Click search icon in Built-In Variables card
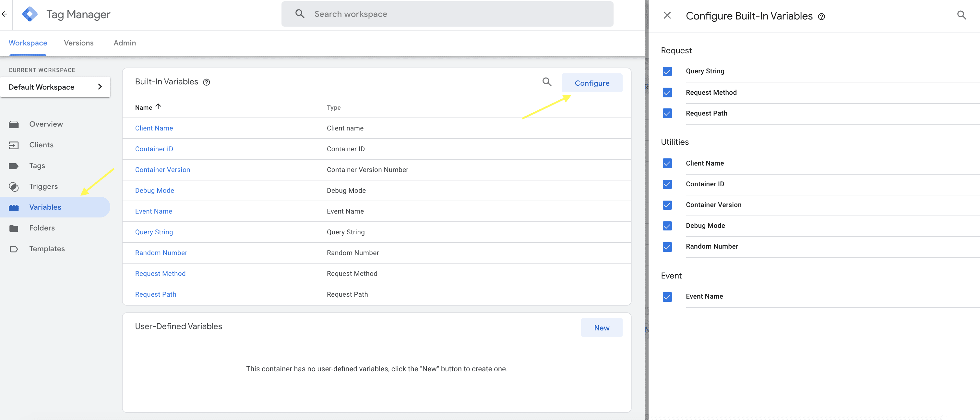Screen dimensions: 980x420 pos(547,82)
